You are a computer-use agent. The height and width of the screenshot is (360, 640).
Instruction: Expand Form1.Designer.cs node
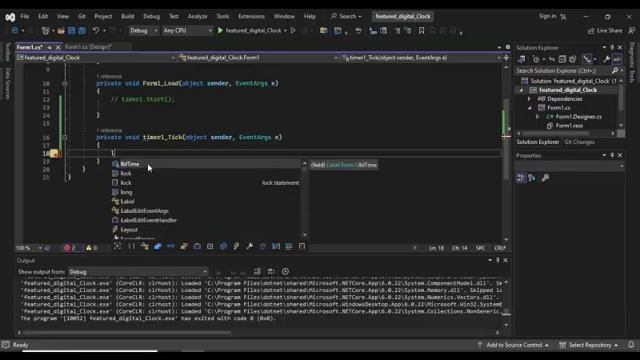click(x=538, y=117)
